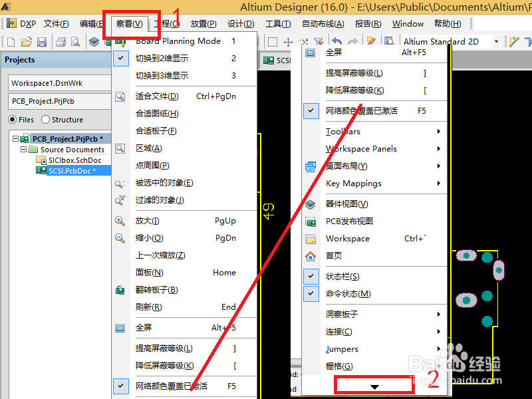Open the 工具(T) menu
Screen dimensions: 532x399
(x=277, y=23)
